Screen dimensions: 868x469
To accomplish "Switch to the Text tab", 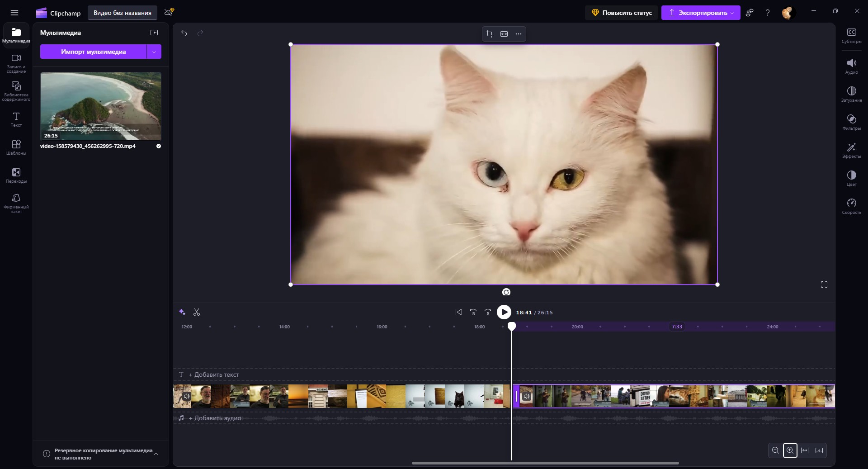I will pyautogui.click(x=16, y=119).
